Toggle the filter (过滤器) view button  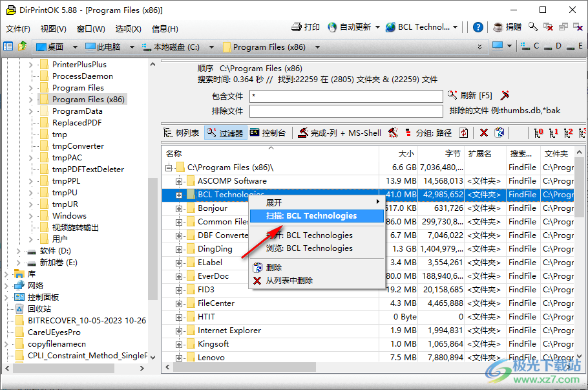(x=225, y=133)
